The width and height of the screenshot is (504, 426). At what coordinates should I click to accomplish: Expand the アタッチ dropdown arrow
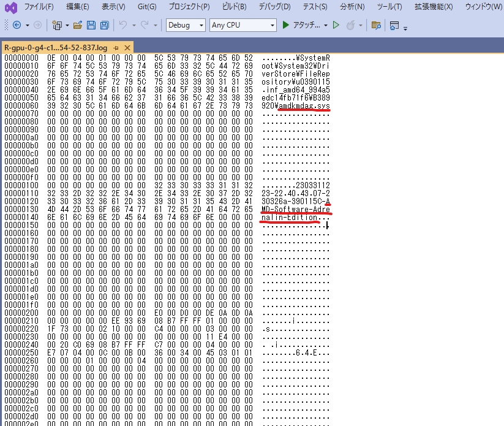326,25
